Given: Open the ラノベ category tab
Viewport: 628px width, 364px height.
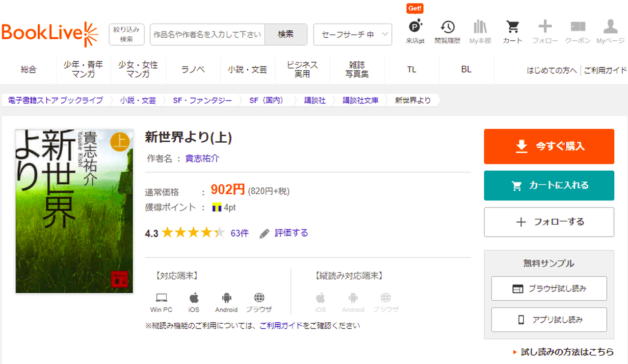Looking at the screenshot, I should pyautogui.click(x=193, y=70).
